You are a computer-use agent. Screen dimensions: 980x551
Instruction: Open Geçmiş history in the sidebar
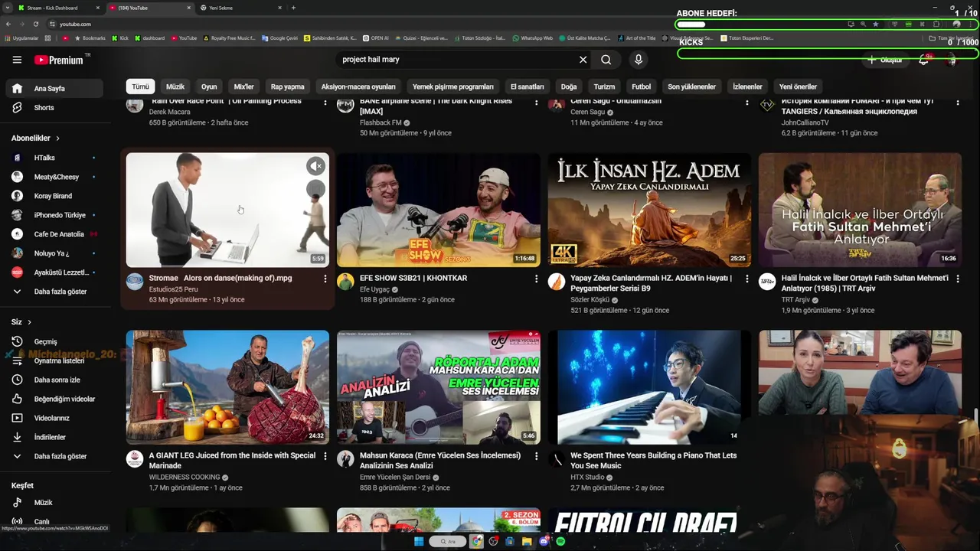tap(54, 342)
